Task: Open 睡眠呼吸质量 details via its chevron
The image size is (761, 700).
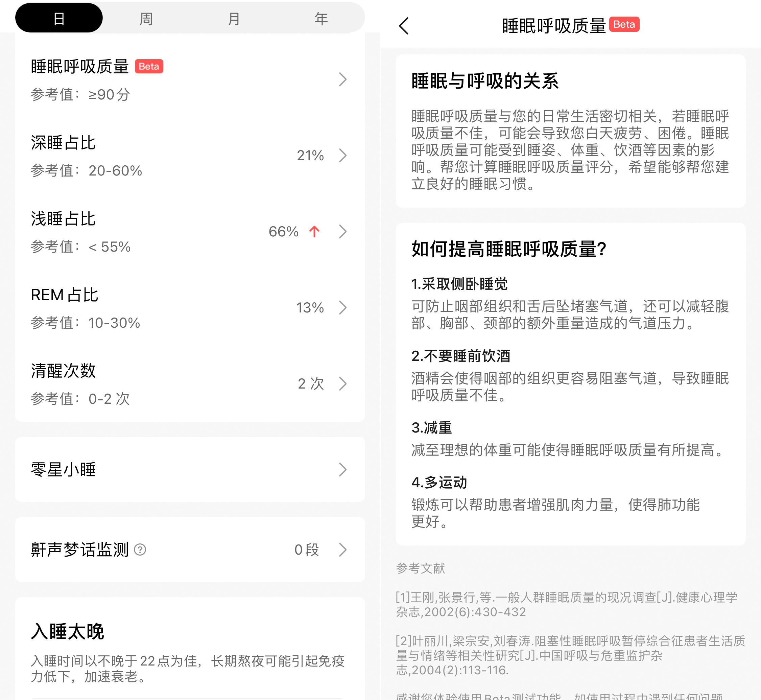Action: [343, 79]
